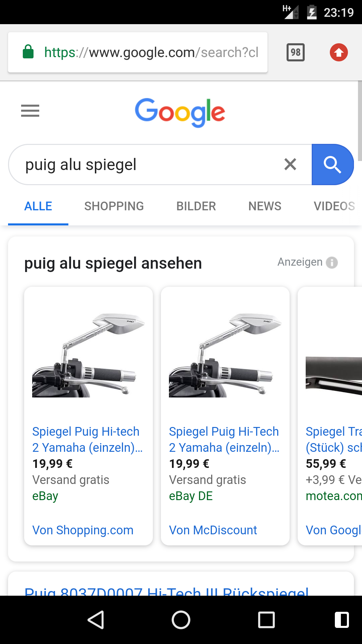Tap the Android home button

[x=181, y=620]
